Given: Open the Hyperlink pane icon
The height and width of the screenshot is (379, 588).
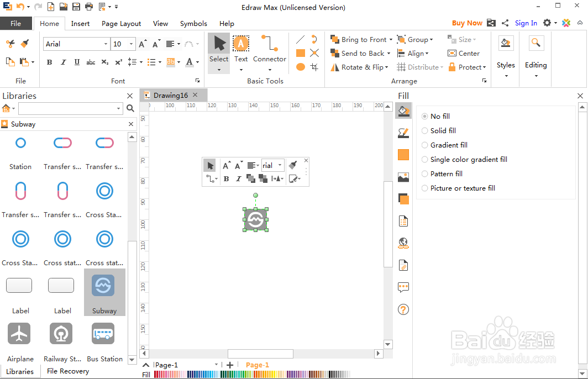Looking at the screenshot, I should [403, 243].
